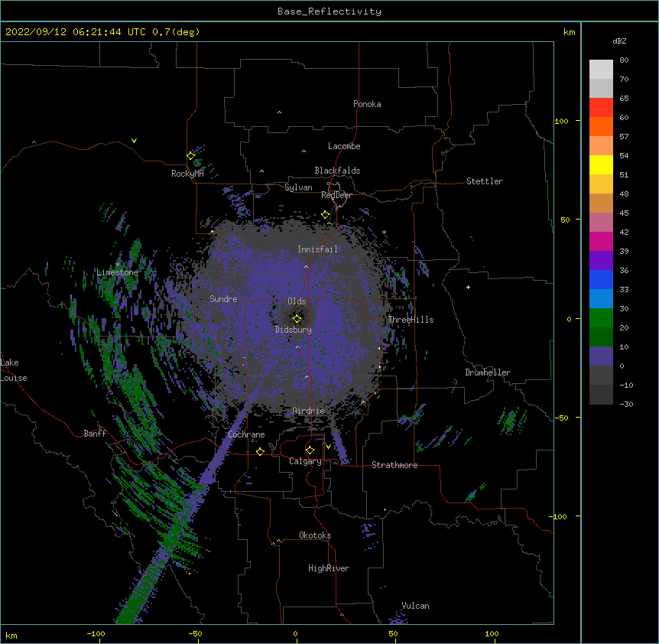The height and width of the screenshot is (644, 659).
Task: Click the yellow station marker south of RedDeer
Action: point(326,215)
